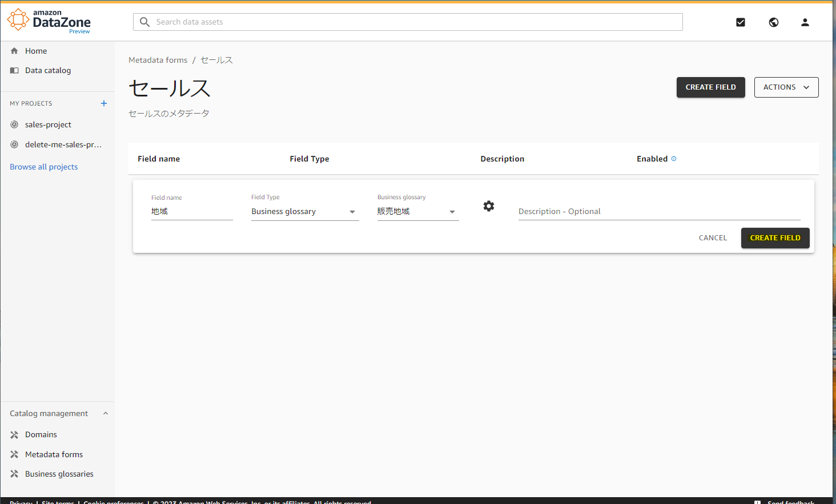Viewport: 836px width, 504px height.
Task: Add a new project with plus icon
Action: point(104,103)
